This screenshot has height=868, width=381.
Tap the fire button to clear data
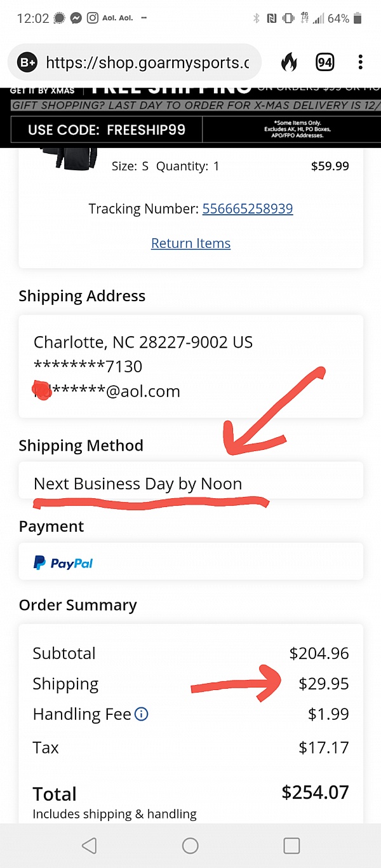point(289,62)
